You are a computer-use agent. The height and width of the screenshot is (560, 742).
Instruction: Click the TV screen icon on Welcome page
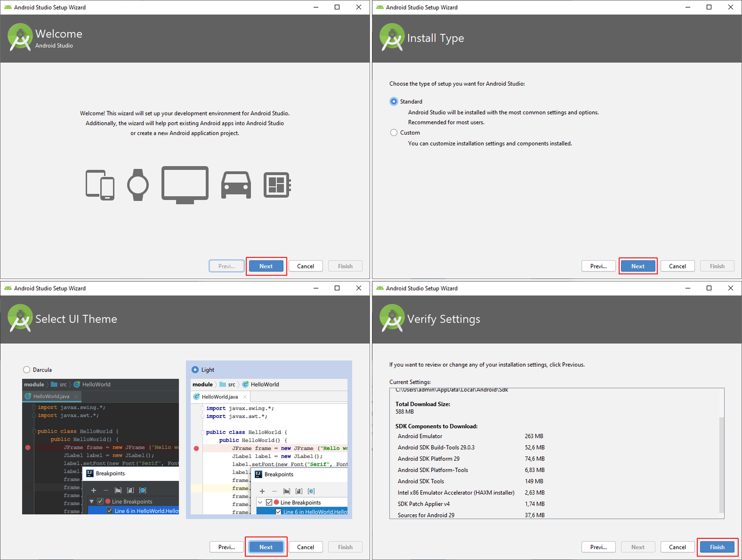pos(185,185)
